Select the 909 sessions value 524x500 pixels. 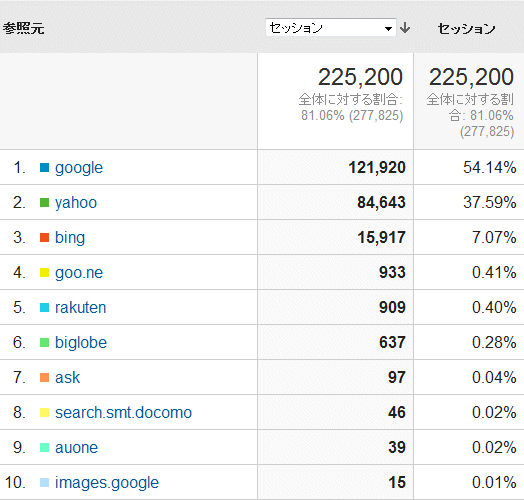(x=392, y=307)
